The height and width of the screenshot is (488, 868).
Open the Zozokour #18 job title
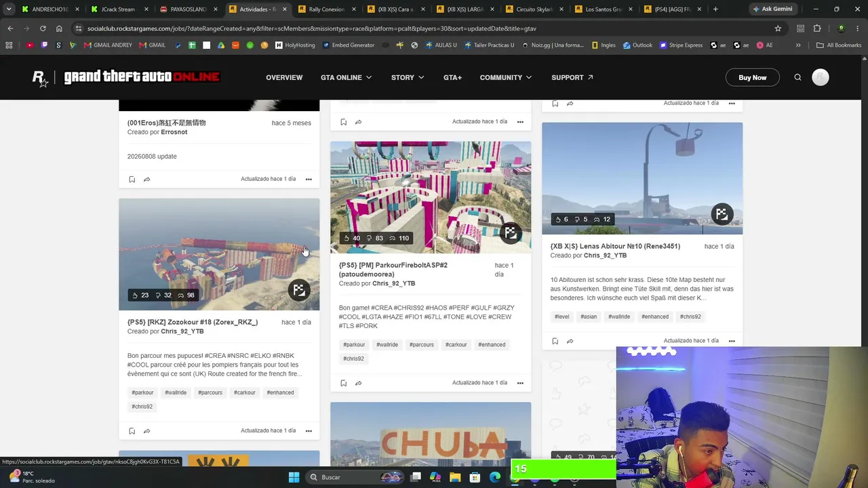pos(193,322)
